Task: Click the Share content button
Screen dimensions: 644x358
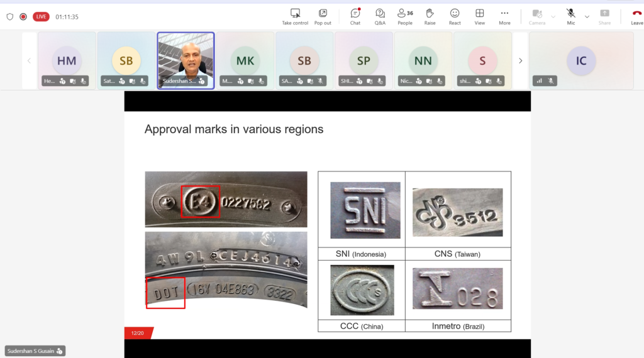Action: (x=604, y=17)
